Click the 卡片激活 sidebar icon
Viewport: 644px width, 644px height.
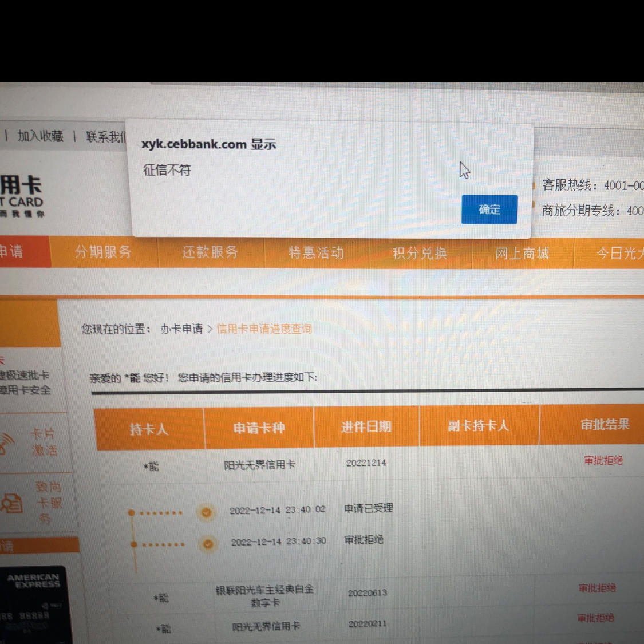coord(7,443)
